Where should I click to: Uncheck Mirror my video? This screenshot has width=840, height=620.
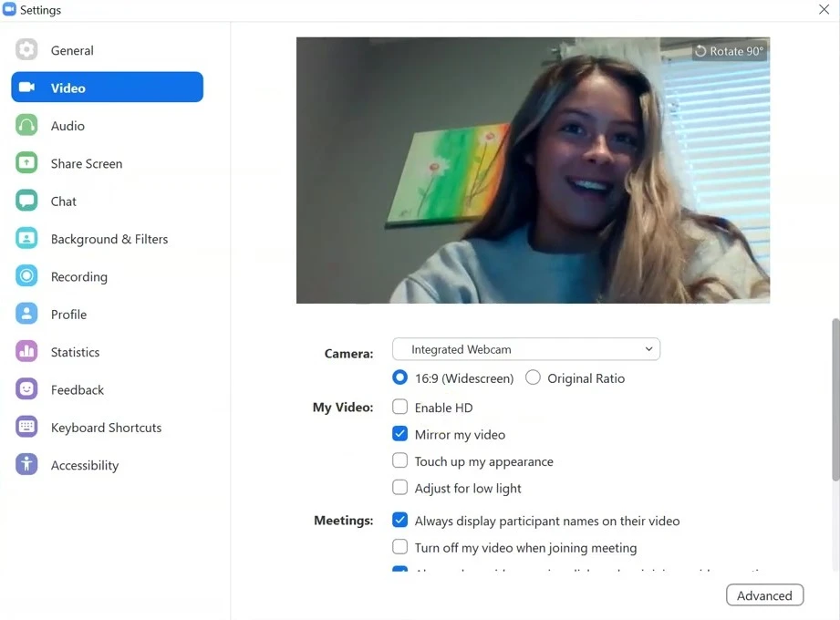[x=399, y=434]
